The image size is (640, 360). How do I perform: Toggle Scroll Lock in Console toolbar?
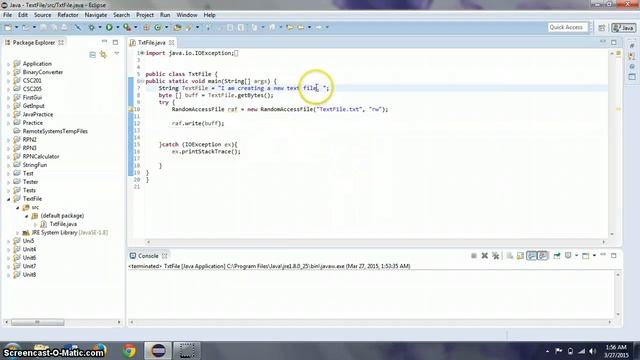coord(520,256)
